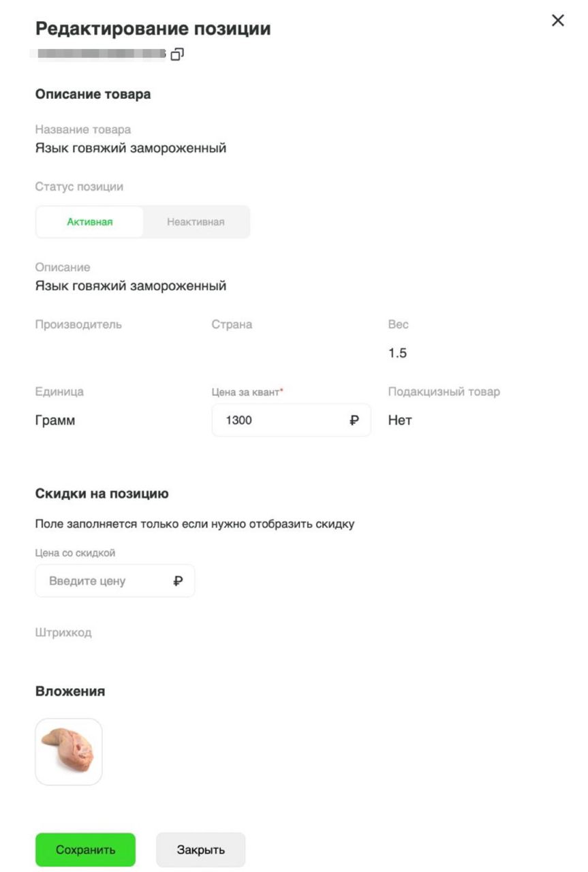
Task: Select the description text under Описание
Action: point(131,286)
